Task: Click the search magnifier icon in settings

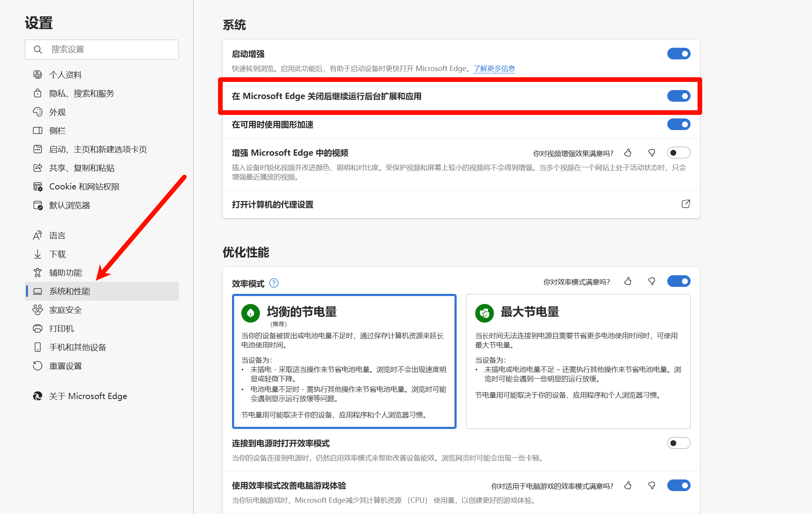Action: tap(38, 50)
